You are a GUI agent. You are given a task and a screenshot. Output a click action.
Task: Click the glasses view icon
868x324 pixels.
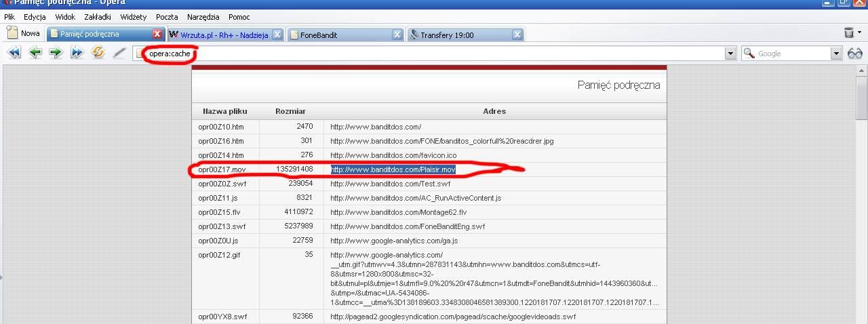click(x=855, y=54)
